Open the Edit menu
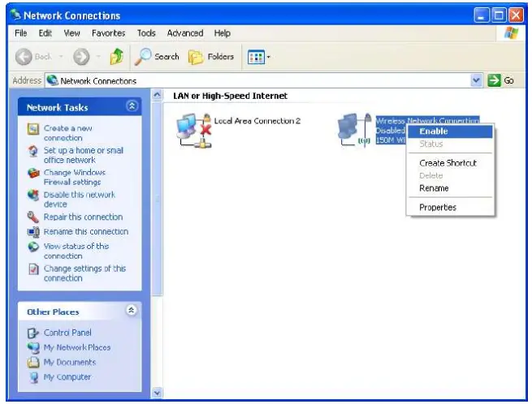532x404 pixels. 45,33
